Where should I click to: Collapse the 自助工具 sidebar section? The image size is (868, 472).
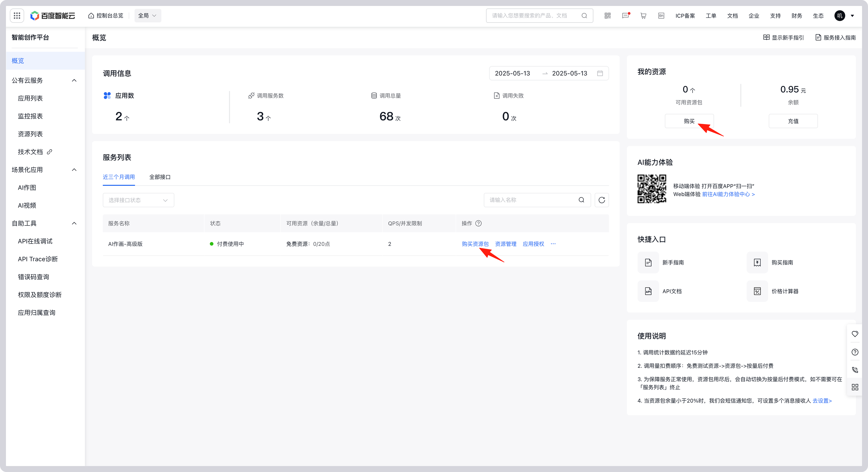(74, 223)
